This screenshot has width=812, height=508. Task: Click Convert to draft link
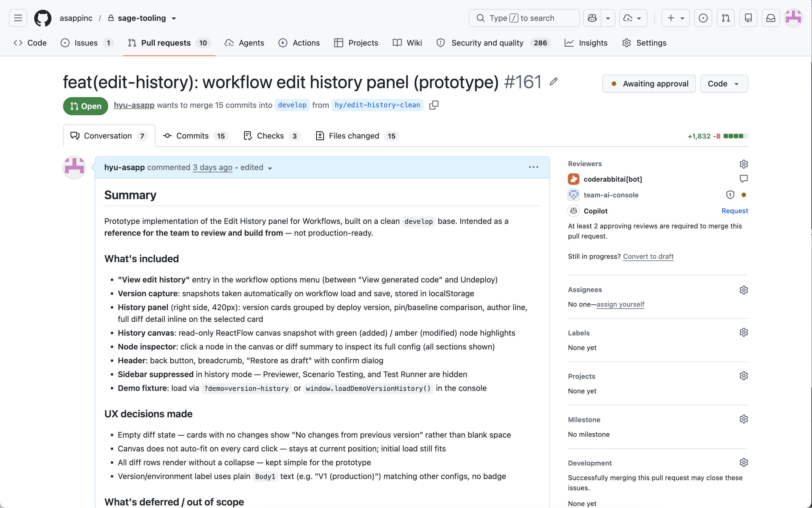pyautogui.click(x=648, y=256)
